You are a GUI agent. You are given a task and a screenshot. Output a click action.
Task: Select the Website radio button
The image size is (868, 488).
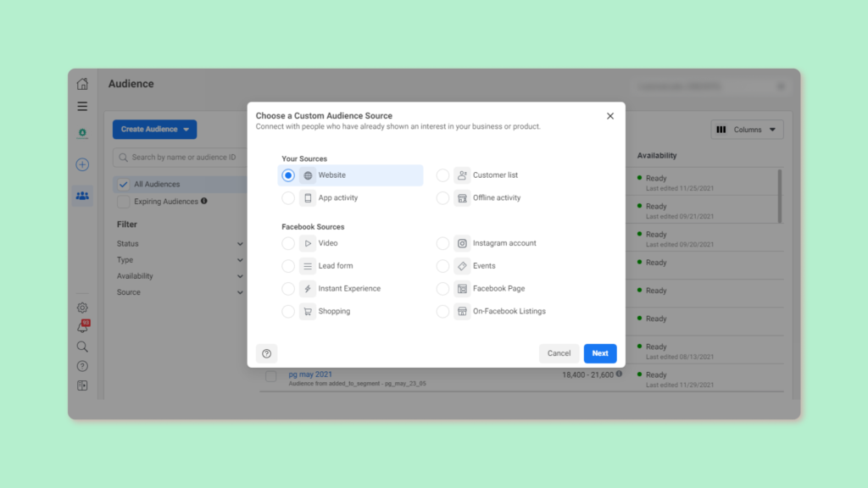click(288, 175)
